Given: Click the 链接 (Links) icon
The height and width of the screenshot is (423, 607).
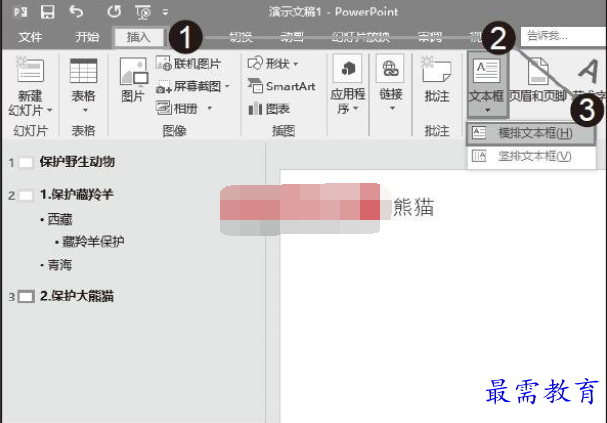Looking at the screenshot, I should tap(390, 69).
